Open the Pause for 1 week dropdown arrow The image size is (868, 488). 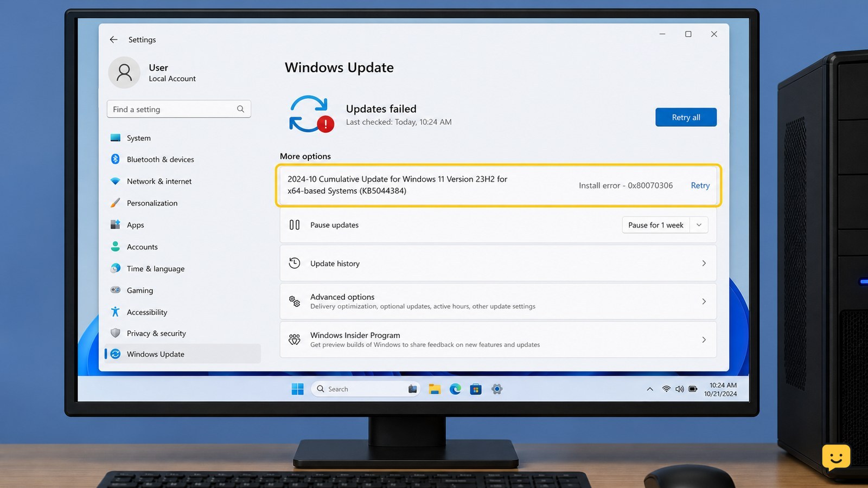(699, 225)
